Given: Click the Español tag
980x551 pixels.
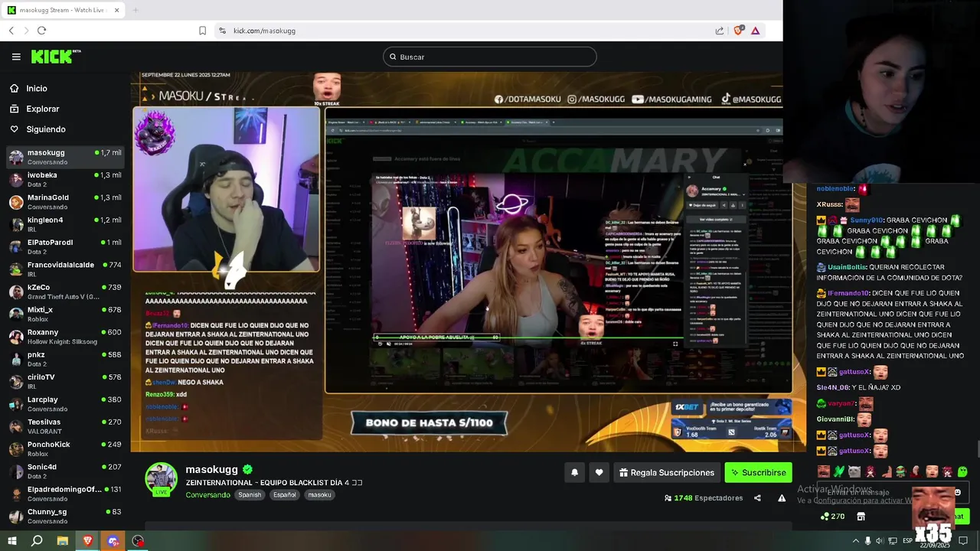Looking at the screenshot, I should [x=285, y=494].
